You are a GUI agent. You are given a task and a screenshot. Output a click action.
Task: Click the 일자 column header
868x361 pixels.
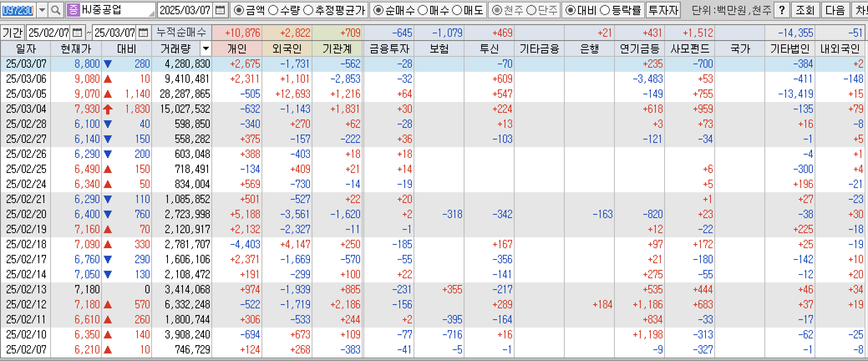pos(25,49)
